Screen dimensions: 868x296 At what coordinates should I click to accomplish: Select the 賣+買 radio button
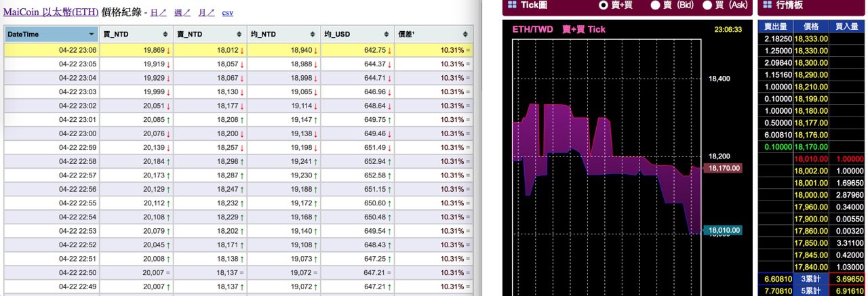click(x=604, y=5)
